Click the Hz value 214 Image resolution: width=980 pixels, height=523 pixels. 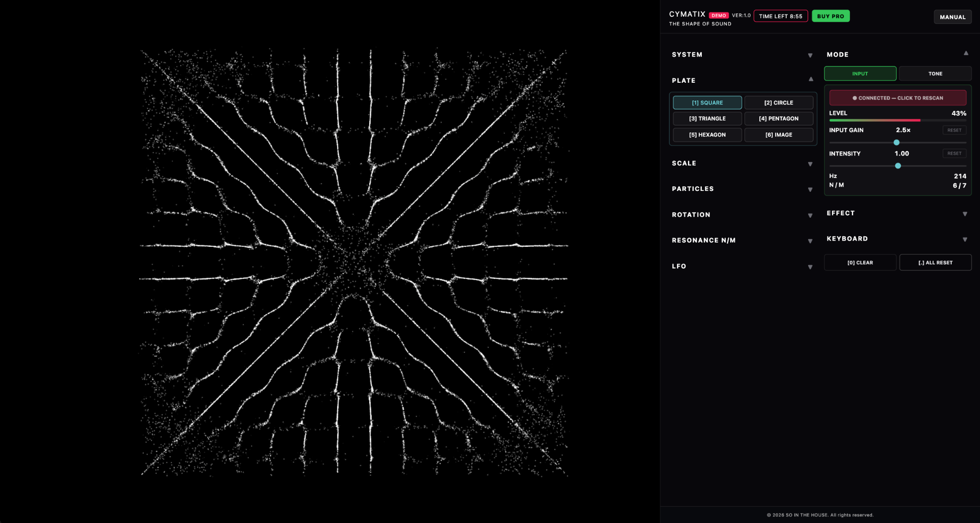coord(960,176)
